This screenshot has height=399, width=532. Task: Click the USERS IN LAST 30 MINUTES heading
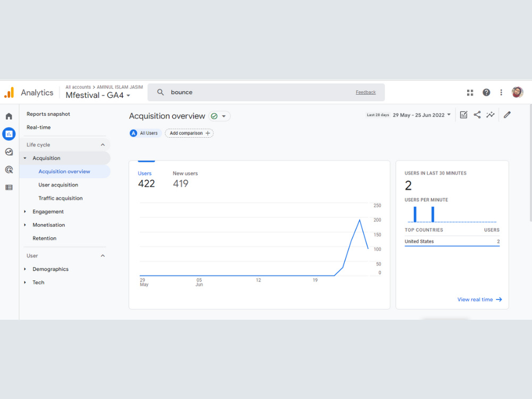(x=435, y=173)
